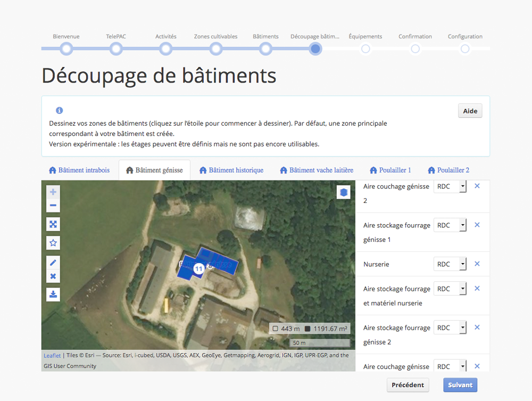Viewport: 532px width, 401px height.
Task: Click the cluster marker labeled 11
Action: pos(198,269)
